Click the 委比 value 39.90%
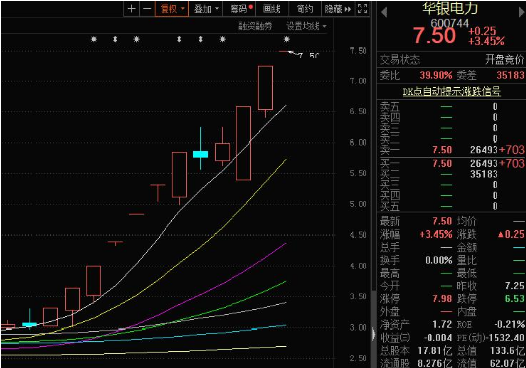The image size is (526, 368). (436, 75)
